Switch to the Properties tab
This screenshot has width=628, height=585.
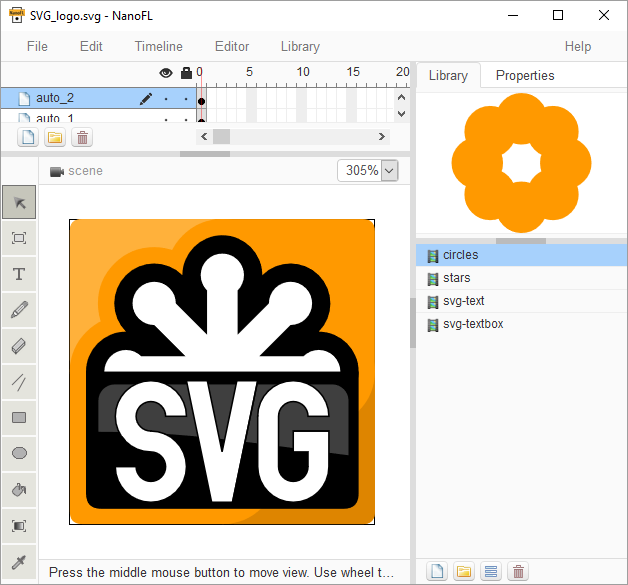[525, 75]
